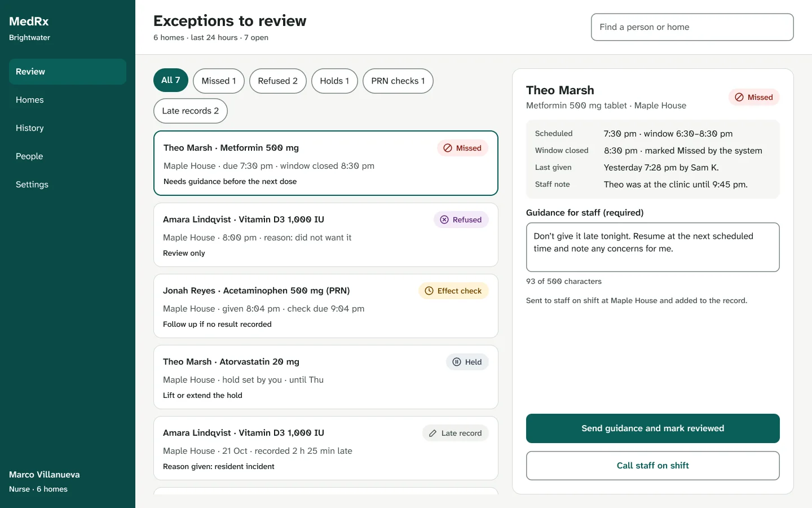Screen dimensions: 812x508
Task: Show all 7 exceptions filter
Action: 171,80
